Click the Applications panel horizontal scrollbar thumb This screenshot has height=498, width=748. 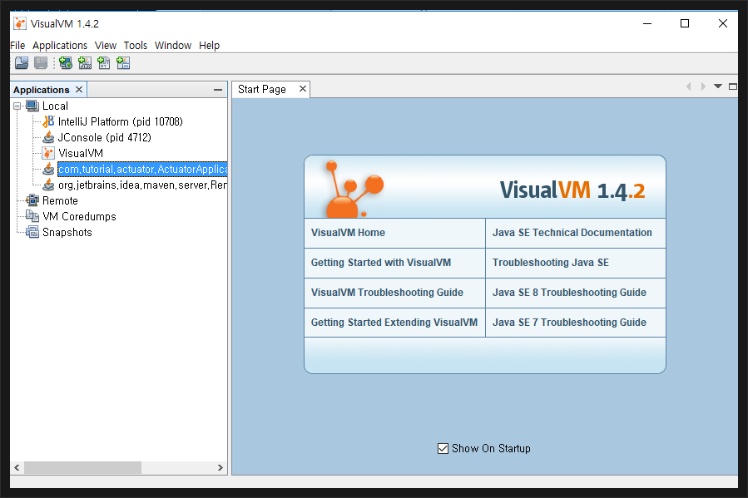83,467
